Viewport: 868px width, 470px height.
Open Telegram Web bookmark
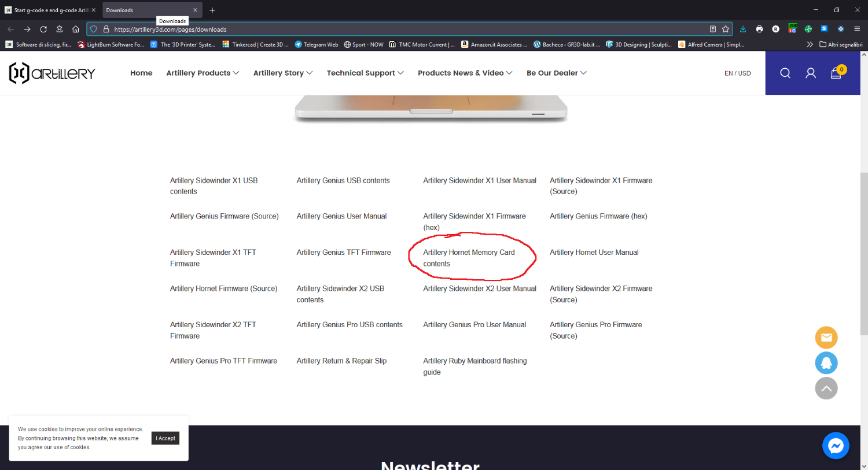coord(317,45)
